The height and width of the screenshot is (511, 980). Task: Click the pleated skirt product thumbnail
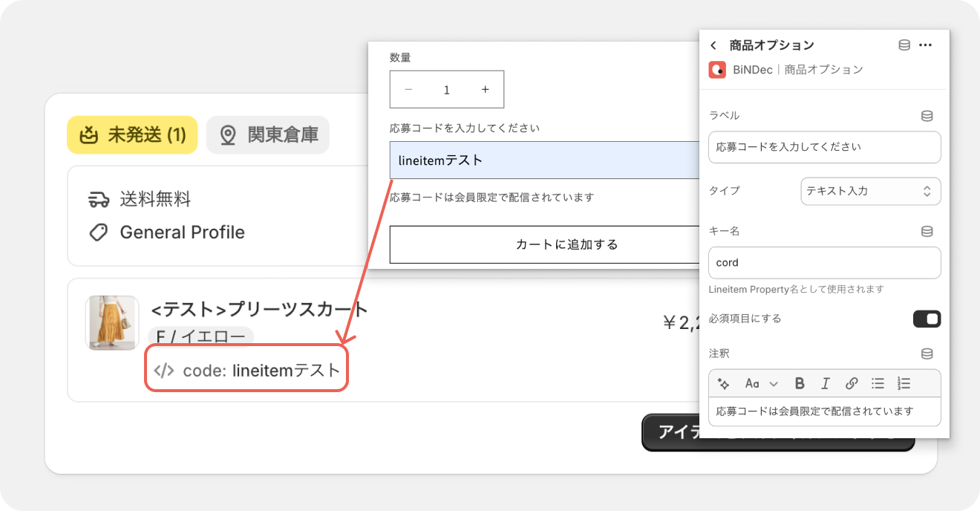(x=112, y=323)
